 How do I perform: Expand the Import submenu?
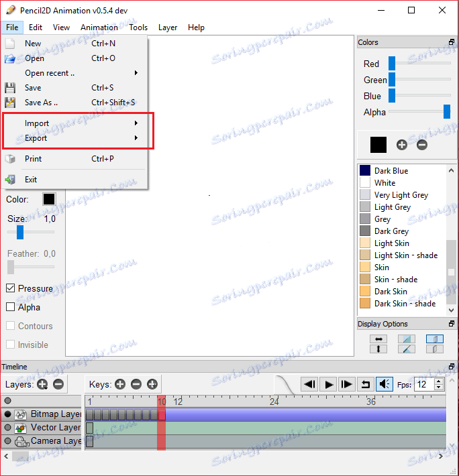pyautogui.click(x=74, y=123)
